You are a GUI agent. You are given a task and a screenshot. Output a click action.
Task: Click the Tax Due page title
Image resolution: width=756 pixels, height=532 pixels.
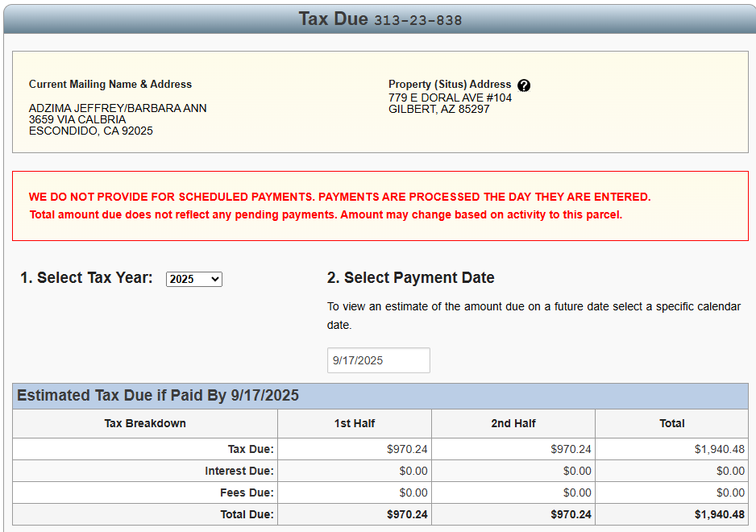[x=333, y=19]
